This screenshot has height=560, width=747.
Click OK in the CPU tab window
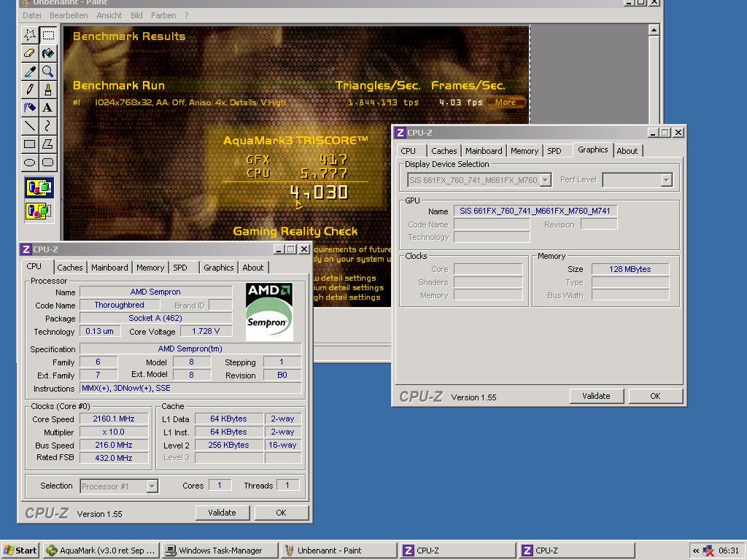click(281, 513)
